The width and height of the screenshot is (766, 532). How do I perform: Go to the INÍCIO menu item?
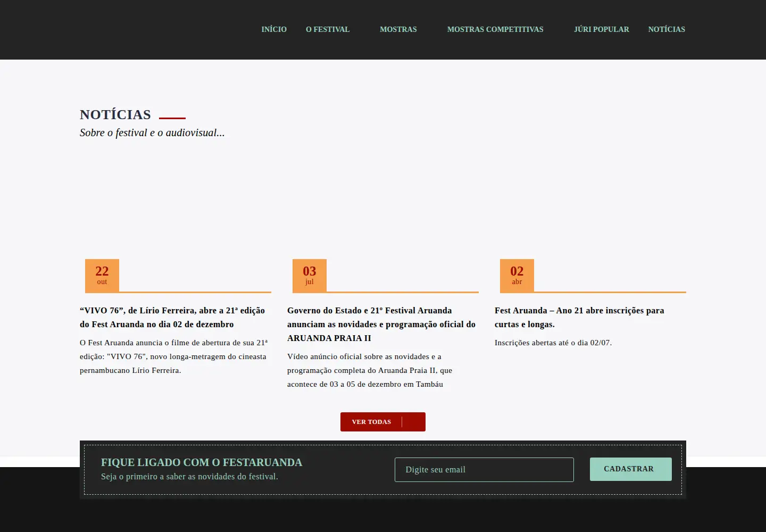click(274, 29)
